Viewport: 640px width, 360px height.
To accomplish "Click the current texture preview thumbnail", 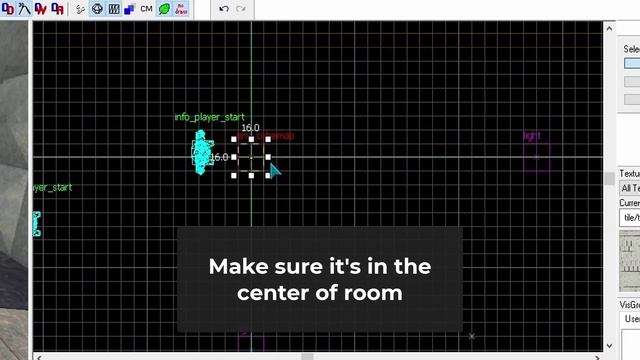I will (630, 261).
